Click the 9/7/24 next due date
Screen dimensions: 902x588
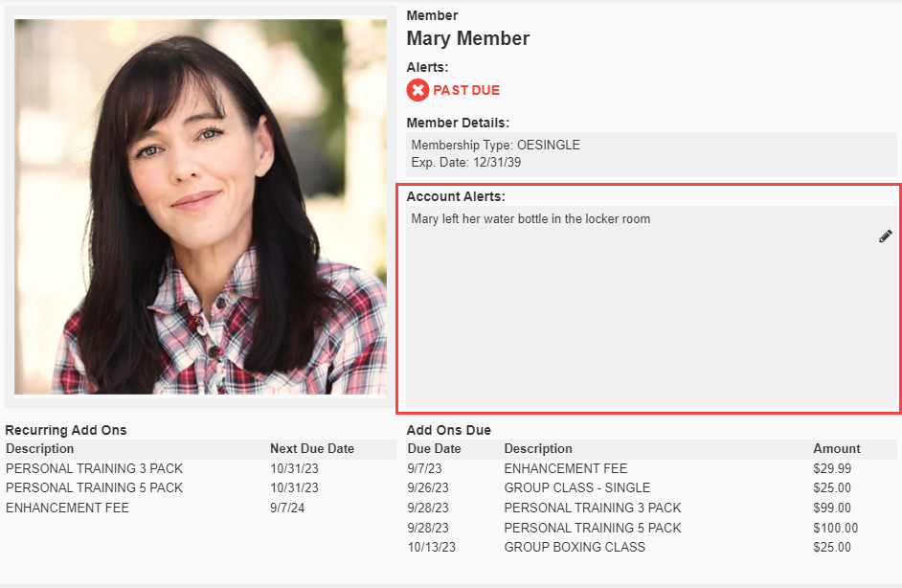tap(287, 508)
